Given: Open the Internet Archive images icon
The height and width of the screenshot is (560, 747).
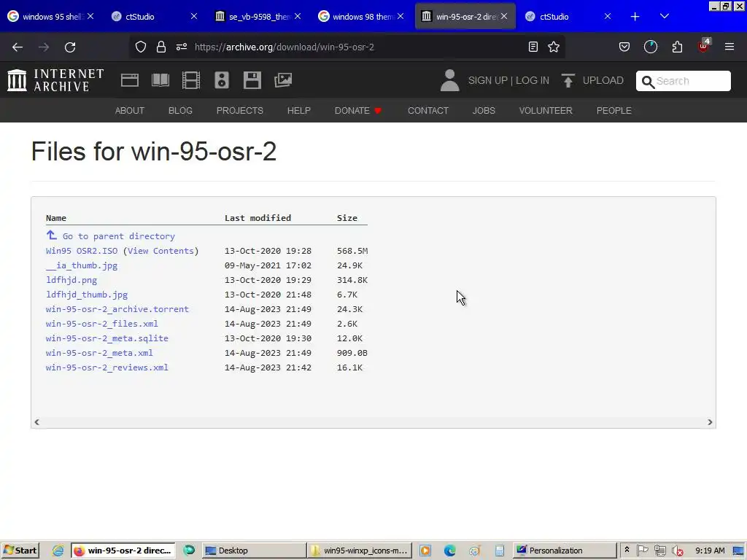Looking at the screenshot, I should click(x=283, y=80).
